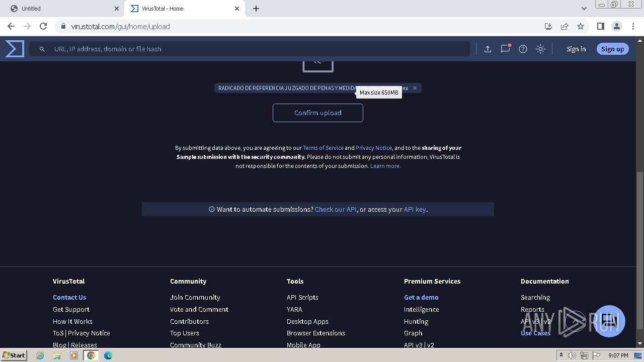The image size is (644, 362).
Task: Open the Contact Us footer link
Action: coord(69,297)
